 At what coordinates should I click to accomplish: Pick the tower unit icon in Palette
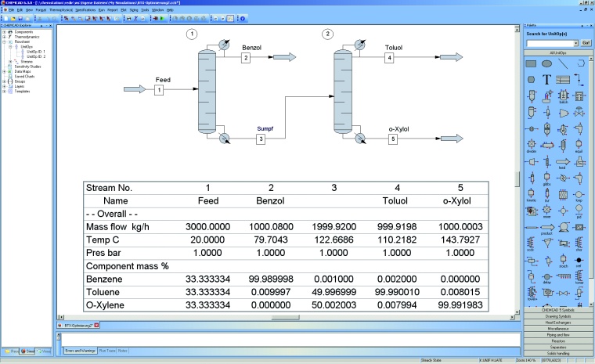pyautogui.click(x=579, y=277)
